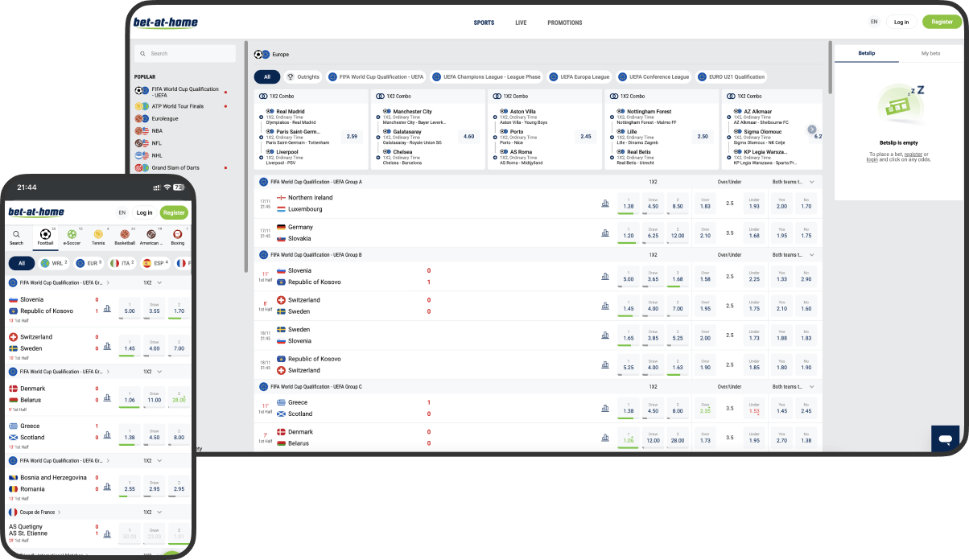Image resolution: width=969 pixels, height=560 pixels.
Task: Open 1X2 market dropdown on mobile Slovenia group
Action: pos(159,283)
